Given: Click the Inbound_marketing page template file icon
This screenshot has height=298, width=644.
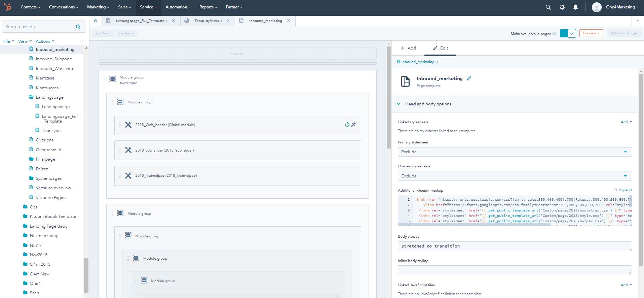Looking at the screenshot, I should [405, 81].
